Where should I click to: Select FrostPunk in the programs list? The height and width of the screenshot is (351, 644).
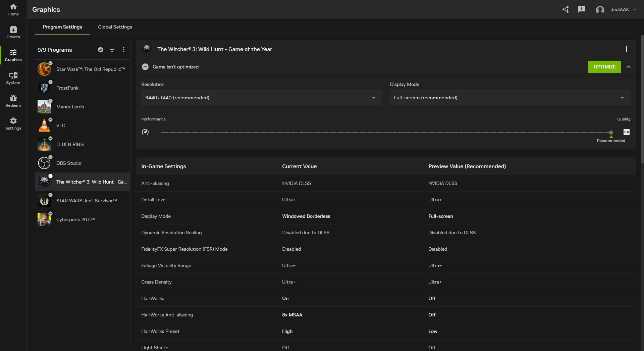click(x=83, y=88)
